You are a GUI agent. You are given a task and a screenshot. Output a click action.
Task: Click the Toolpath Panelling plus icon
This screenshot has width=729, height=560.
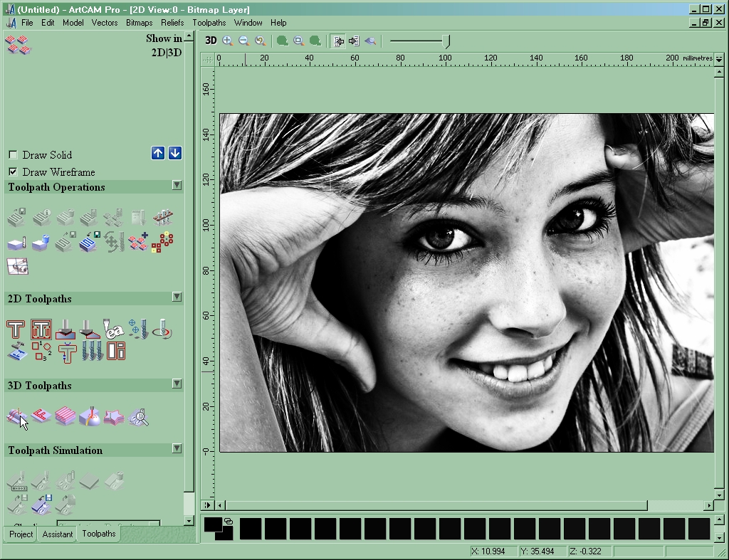pos(138,242)
